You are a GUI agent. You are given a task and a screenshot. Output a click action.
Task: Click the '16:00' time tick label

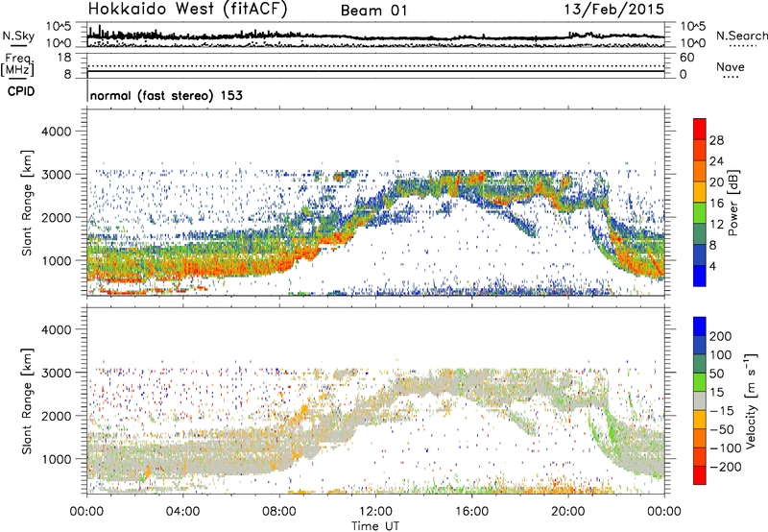[471, 512]
